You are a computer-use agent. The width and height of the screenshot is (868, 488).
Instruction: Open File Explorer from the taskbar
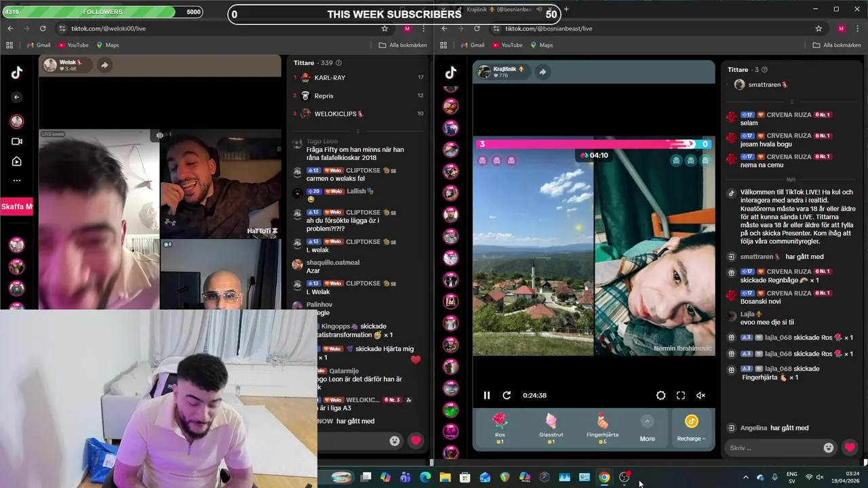coord(445,477)
